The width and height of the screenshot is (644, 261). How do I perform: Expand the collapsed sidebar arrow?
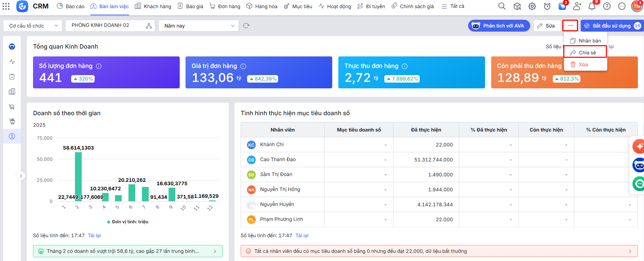tap(21, 176)
